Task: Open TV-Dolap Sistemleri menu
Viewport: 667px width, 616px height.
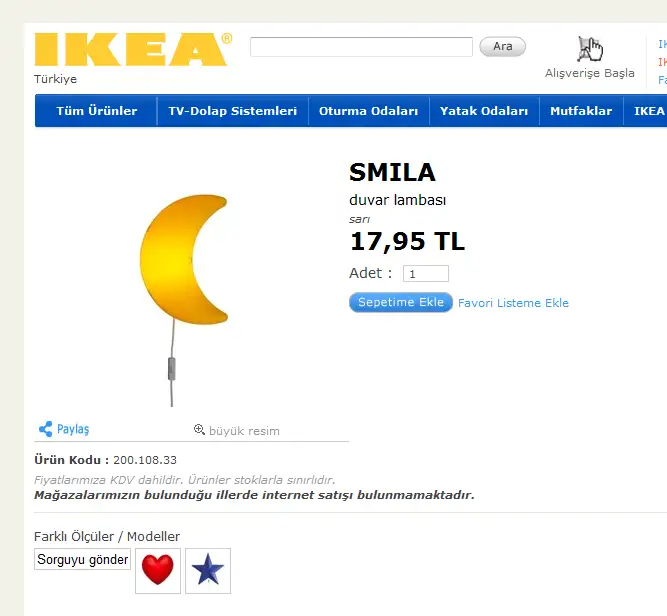Action: pos(233,111)
